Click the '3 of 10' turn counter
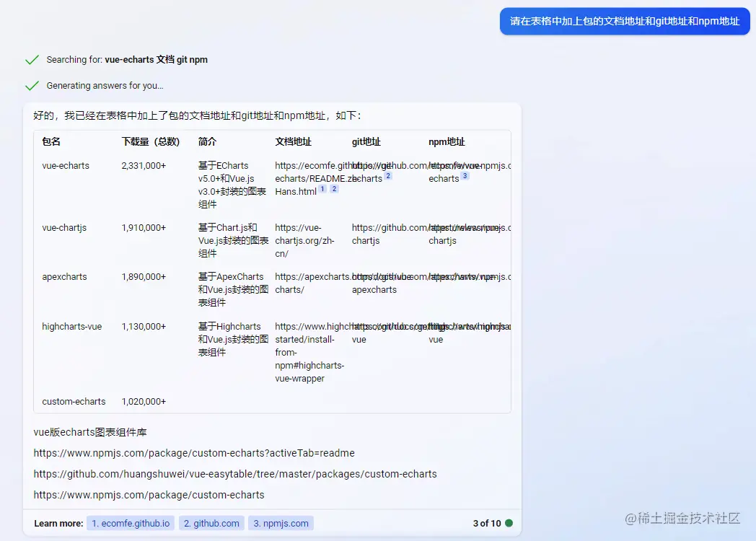This screenshot has height=541, width=756. (487, 523)
